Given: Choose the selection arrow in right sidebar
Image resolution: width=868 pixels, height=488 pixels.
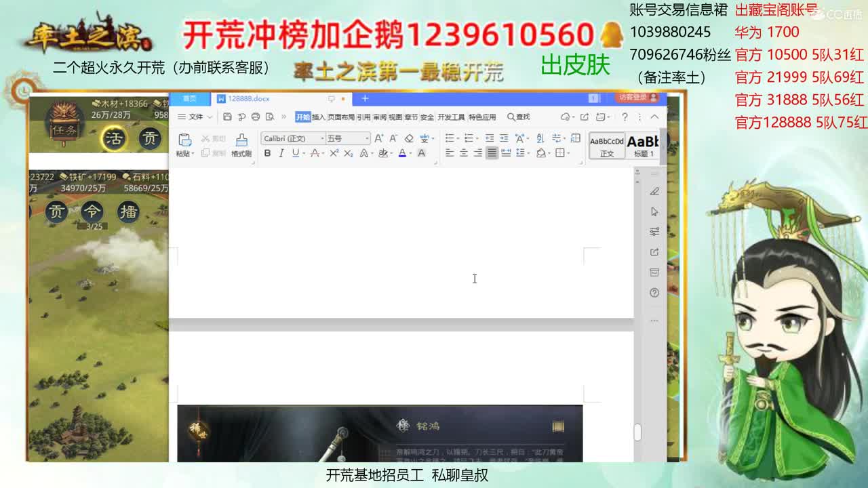Looking at the screenshot, I should tap(654, 211).
